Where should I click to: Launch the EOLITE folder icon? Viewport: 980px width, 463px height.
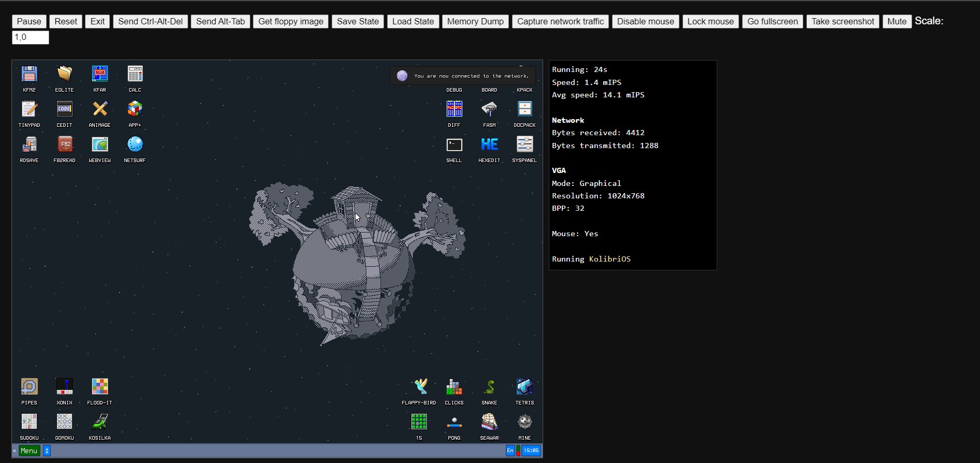pos(64,74)
